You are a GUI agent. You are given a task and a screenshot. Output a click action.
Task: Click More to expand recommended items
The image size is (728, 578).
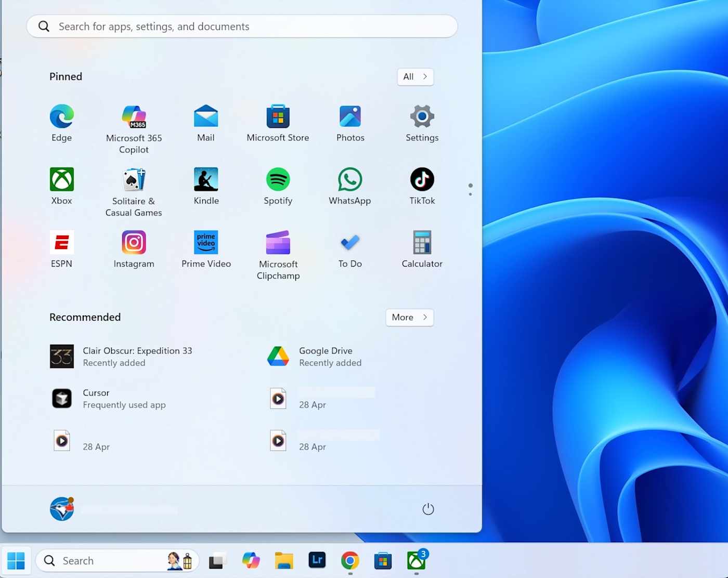409,318
